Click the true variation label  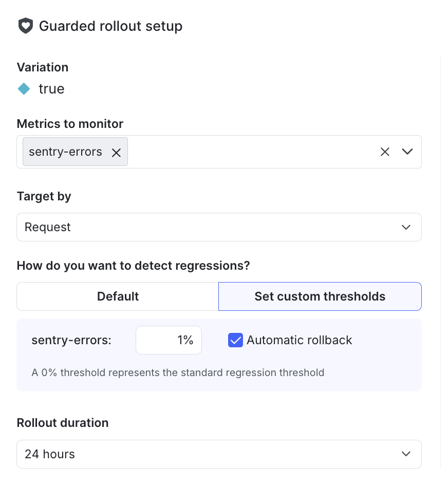click(51, 88)
